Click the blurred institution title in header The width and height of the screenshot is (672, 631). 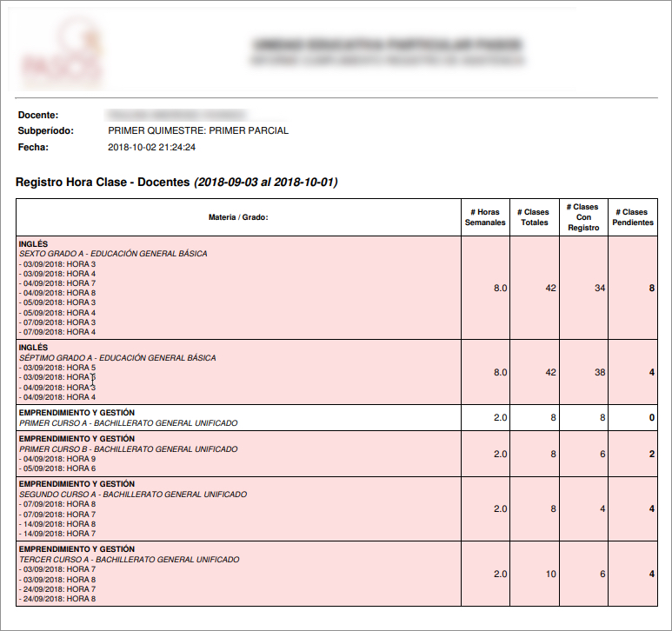(386, 43)
